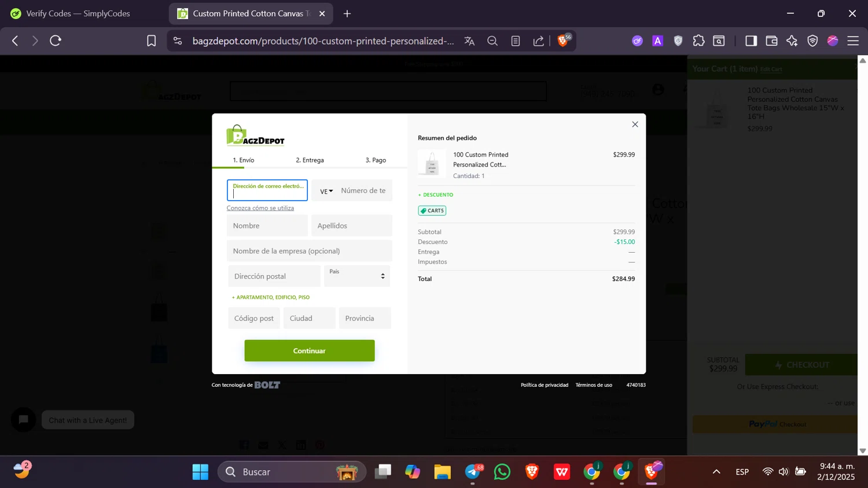Click the Provincia field
This screenshot has height=488, width=868.
[x=365, y=318]
